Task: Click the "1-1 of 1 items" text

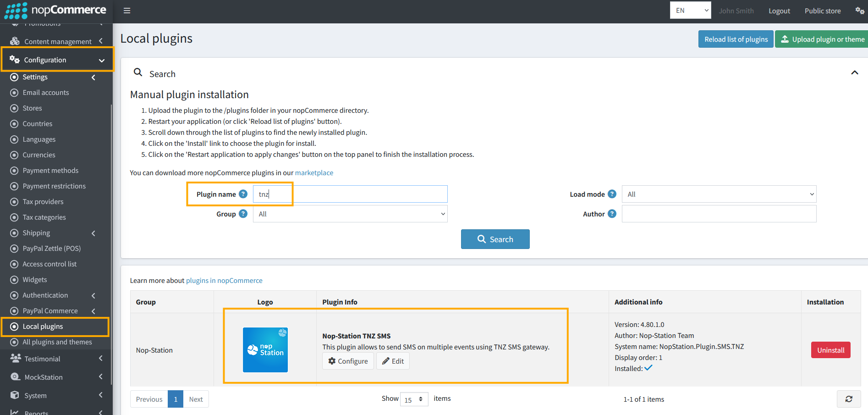Action: tap(643, 399)
